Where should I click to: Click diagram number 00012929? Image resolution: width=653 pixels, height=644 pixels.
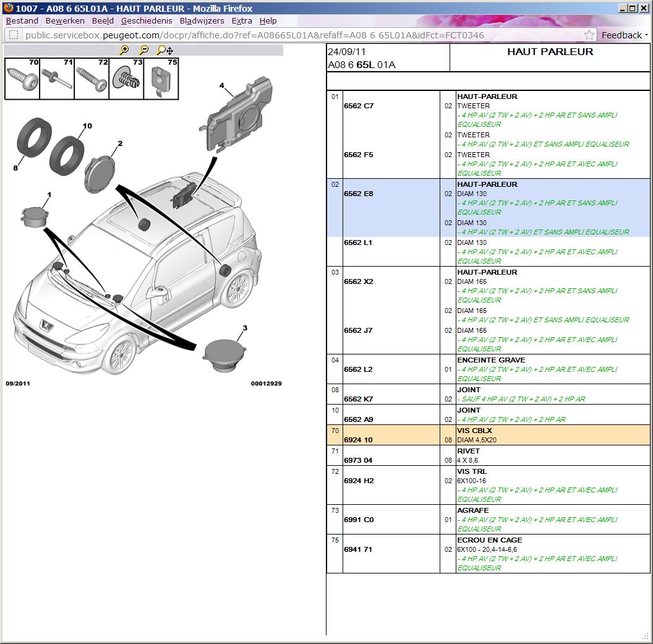point(266,383)
